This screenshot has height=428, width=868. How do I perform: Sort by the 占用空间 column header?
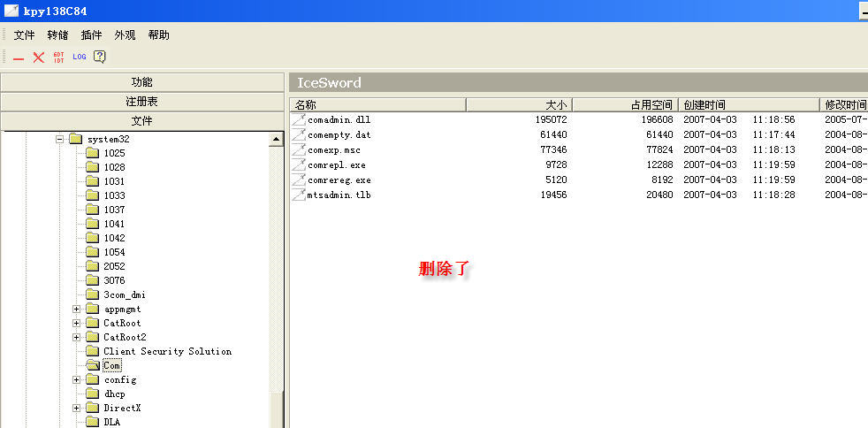click(x=625, y=104)
